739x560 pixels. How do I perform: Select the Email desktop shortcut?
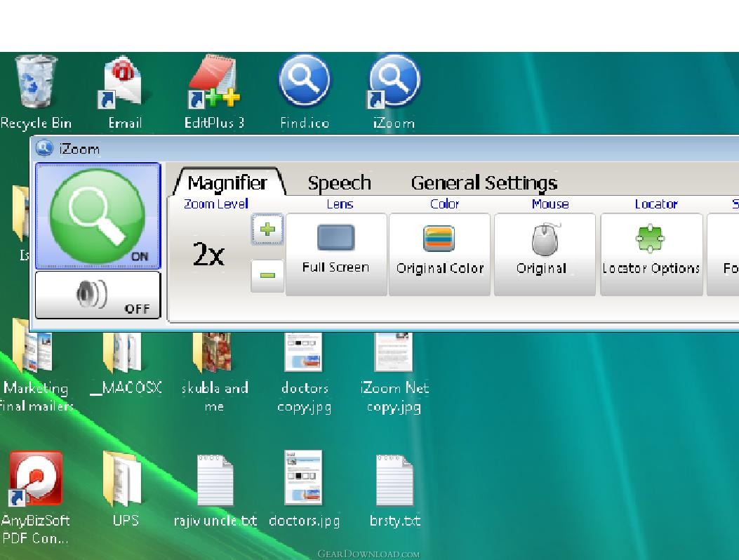click(x=124, y=93)
